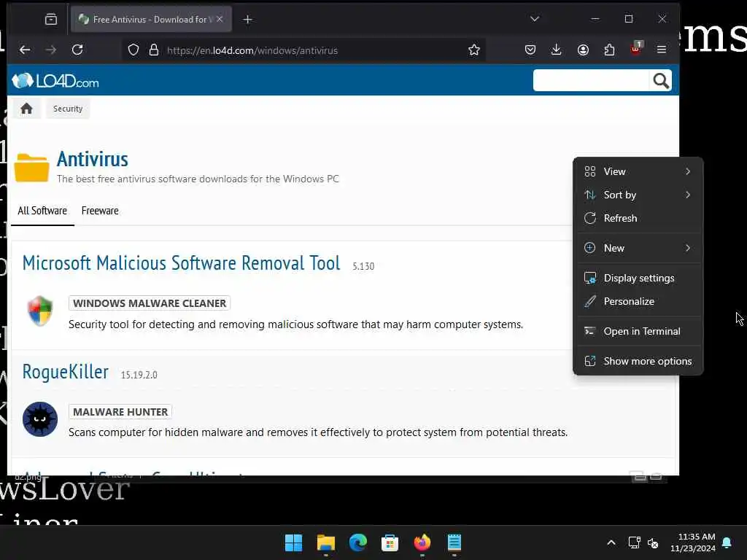Image resolution: width=747 pixels, height=560 pixels.
Task: Open the RogueKiller link
Action: coord(66,371)
